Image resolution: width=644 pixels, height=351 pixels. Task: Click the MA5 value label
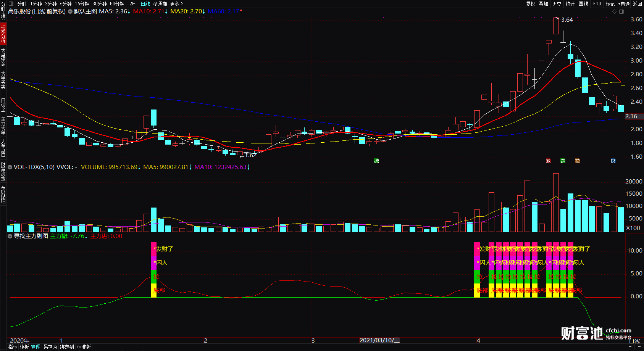[115, 11]
